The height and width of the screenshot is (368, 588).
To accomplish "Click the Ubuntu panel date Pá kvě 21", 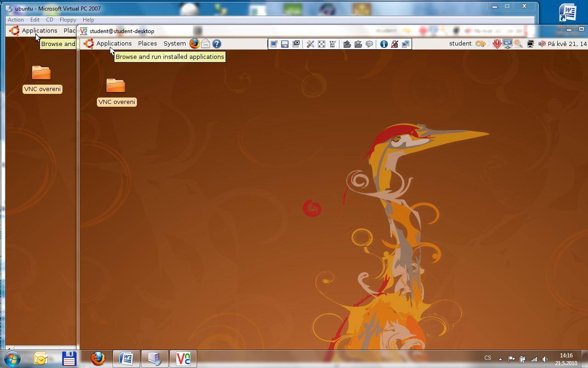I will tap(567, 44).
